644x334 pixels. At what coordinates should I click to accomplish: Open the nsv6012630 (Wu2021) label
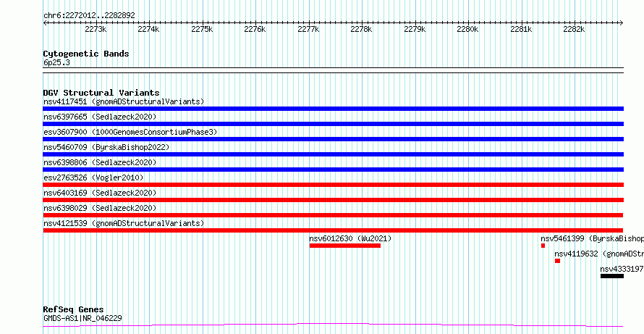[x=350, y=238]
